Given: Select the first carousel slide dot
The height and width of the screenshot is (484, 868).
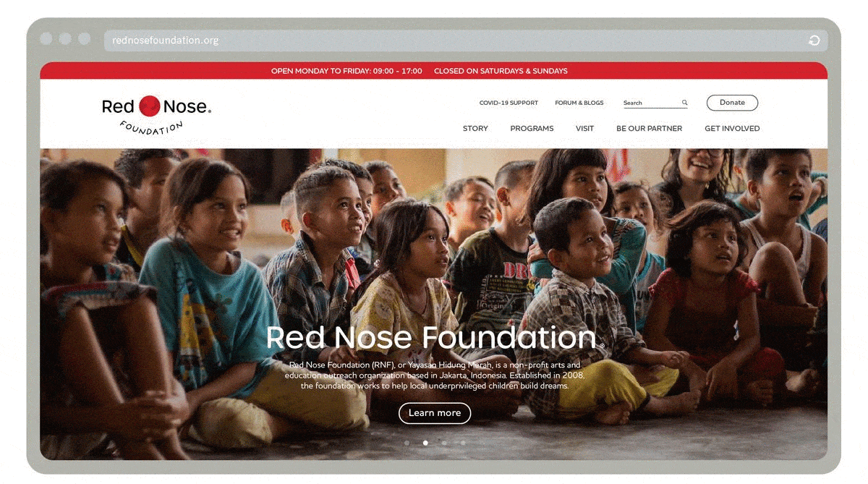Looking at the screenshot, I should (407, 443).
